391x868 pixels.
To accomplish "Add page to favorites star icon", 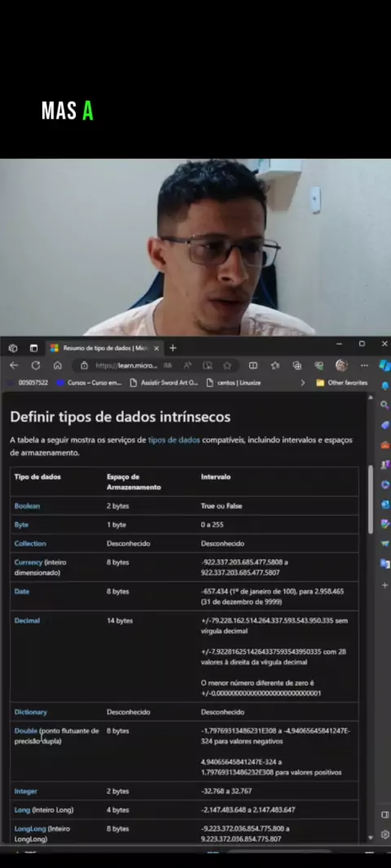I will pyautogui.click(x=227, y=366).
